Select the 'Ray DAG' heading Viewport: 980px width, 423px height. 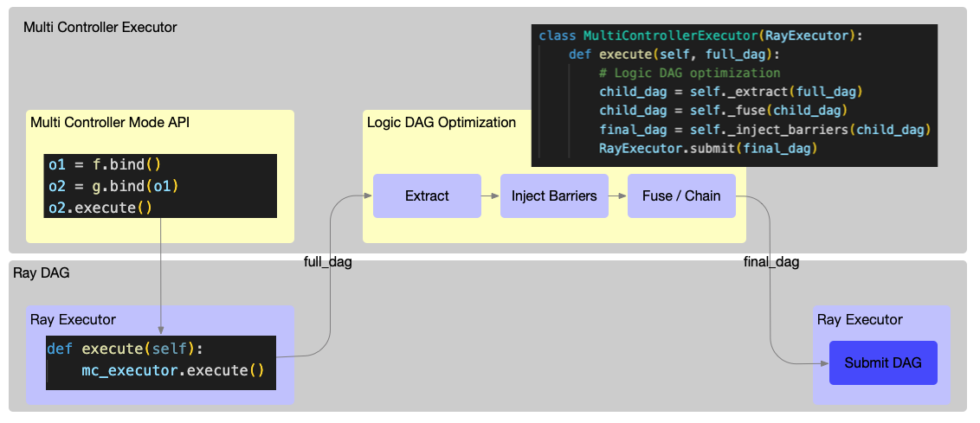pyautogui.click(x=42, y=273)
